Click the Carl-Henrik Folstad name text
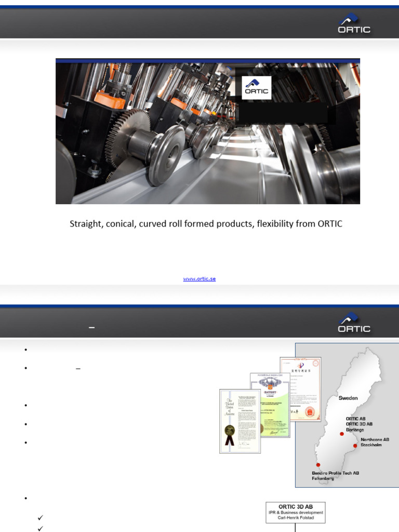The image size is (399, 532). (296, 518)
